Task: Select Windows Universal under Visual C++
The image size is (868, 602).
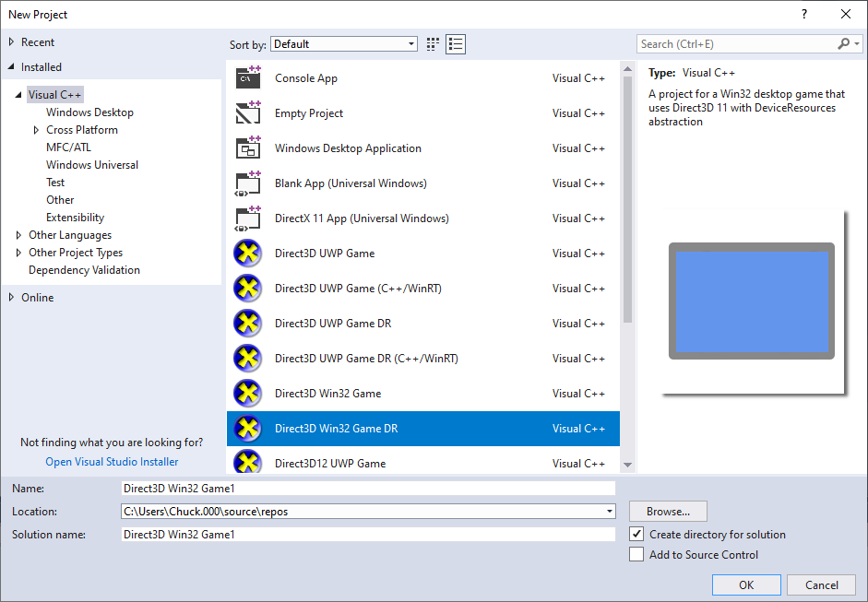Action: pyautogui.click(x=92, y=164)
